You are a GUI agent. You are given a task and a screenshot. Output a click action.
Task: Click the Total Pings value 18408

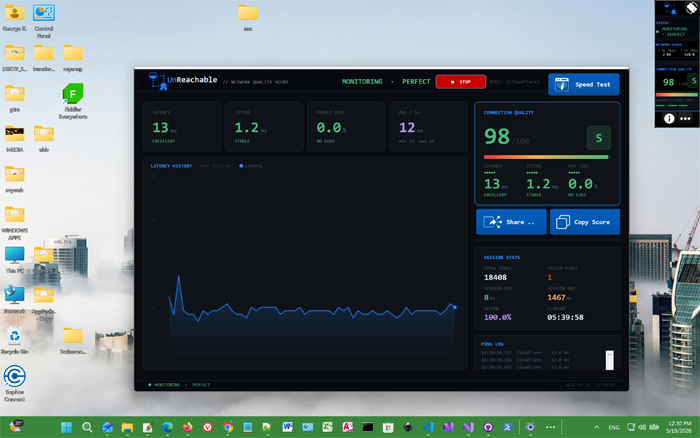495,277
